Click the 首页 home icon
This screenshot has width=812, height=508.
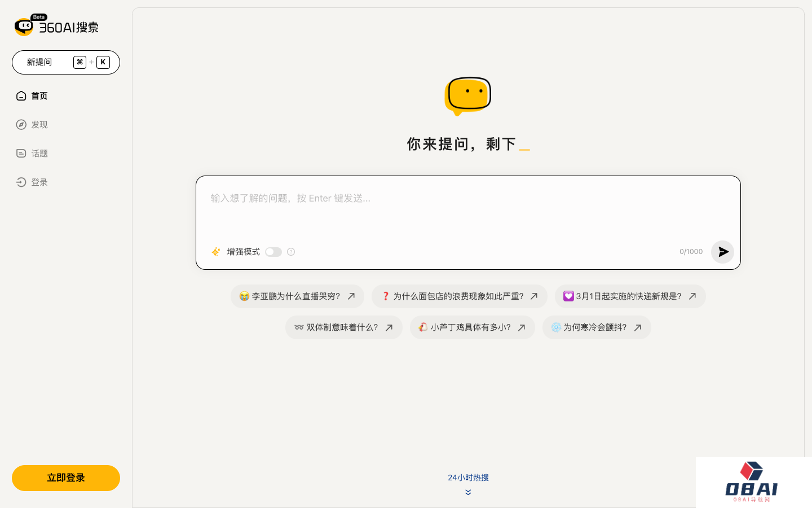21,96
